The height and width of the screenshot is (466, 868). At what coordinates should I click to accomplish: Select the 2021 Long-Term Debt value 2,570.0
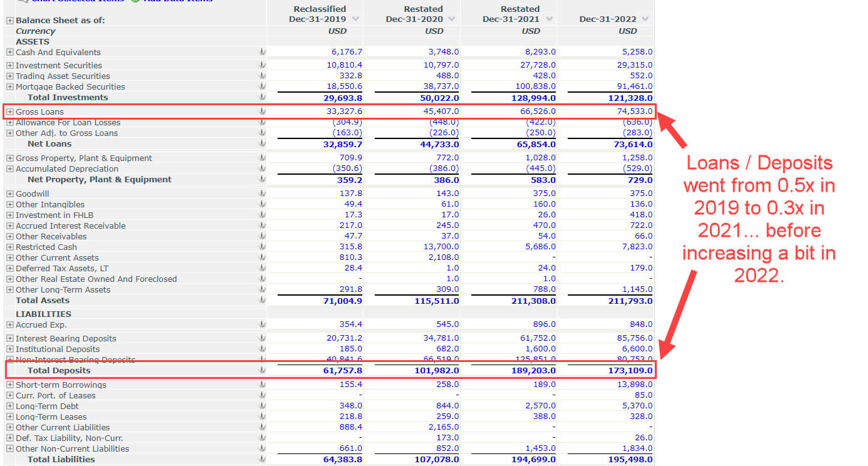pos(541,406)
